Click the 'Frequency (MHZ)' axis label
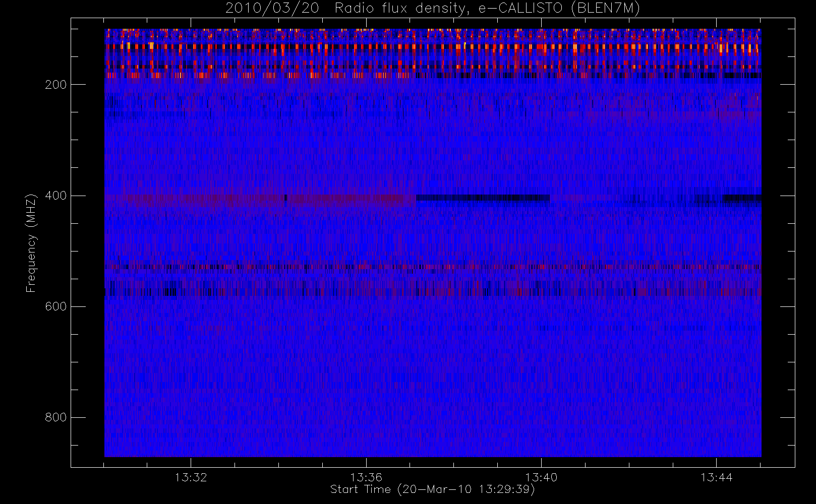 (x=31, y=243)
